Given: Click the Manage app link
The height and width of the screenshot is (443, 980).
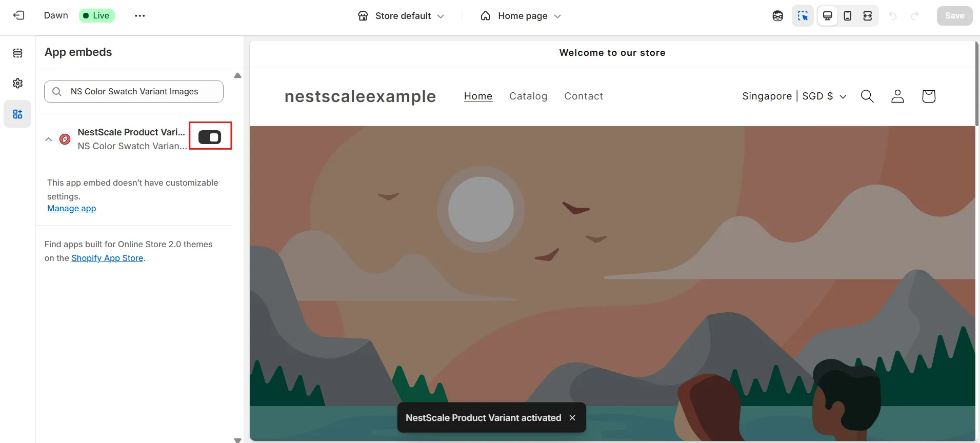Looking at the screenshot, I should [72, 208].
